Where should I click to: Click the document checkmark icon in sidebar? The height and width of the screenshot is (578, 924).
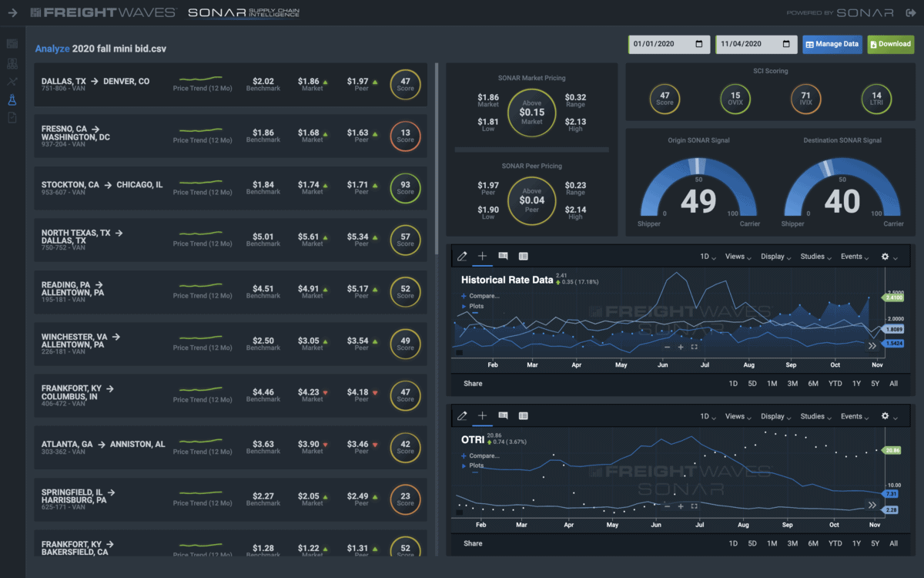coord(12,118)
